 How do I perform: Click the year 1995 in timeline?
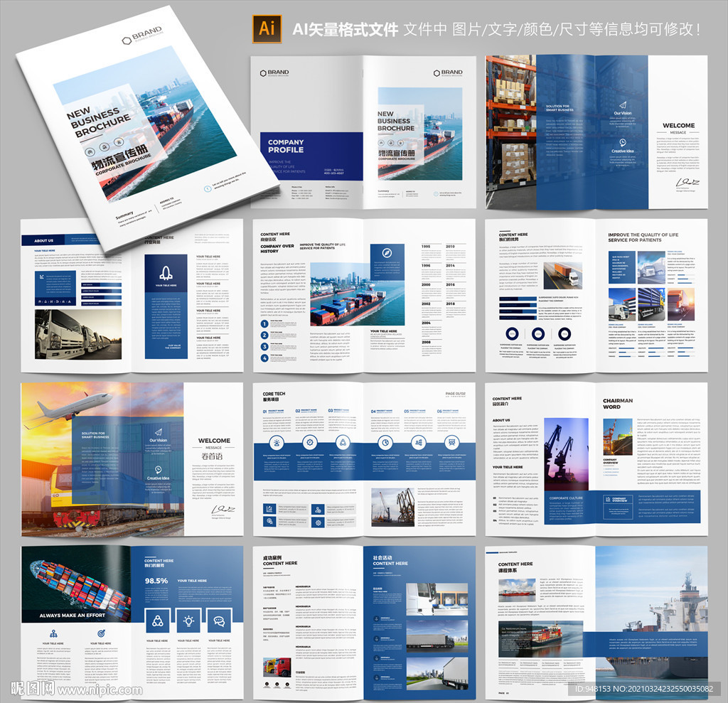[x=426, y=247]
